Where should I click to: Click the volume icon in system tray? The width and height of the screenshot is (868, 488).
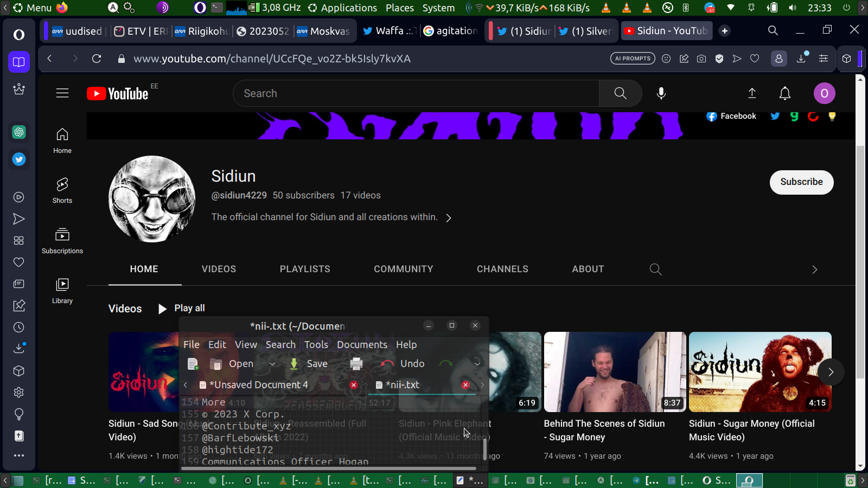click(793, 8)
